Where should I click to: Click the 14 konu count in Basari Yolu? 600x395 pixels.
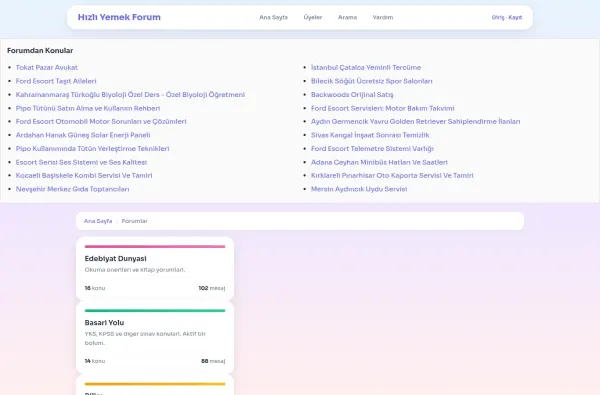pos(95,361)
